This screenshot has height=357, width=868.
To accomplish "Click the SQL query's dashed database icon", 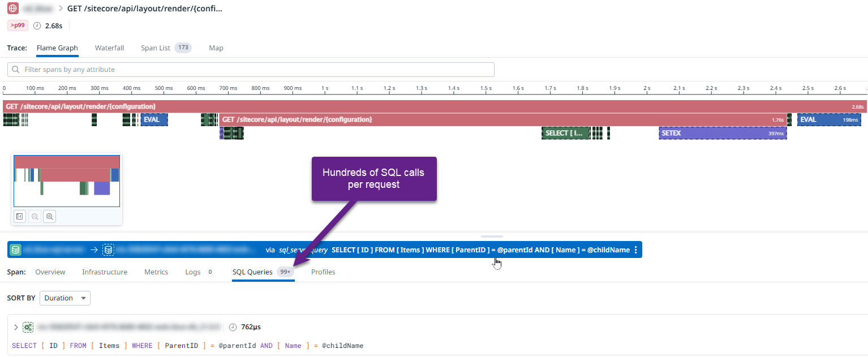I will (28, 327).
